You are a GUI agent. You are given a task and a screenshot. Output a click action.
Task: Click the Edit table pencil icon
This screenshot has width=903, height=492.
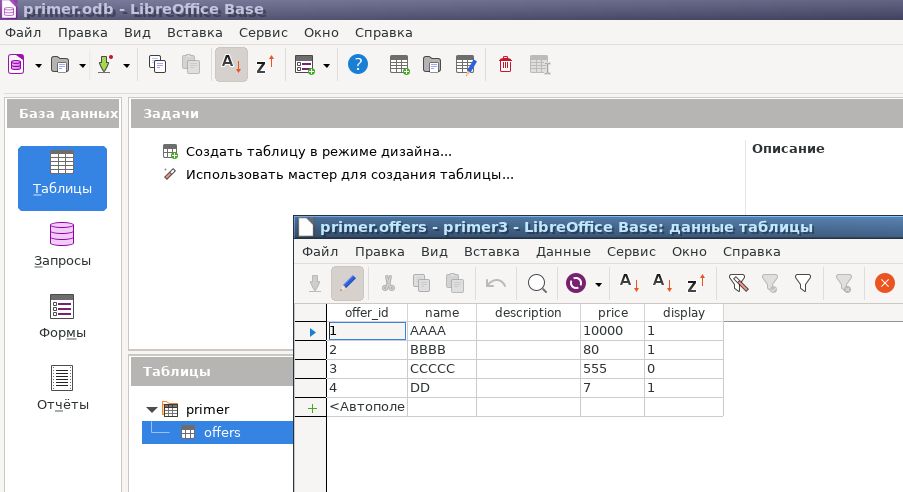point(466,65)
